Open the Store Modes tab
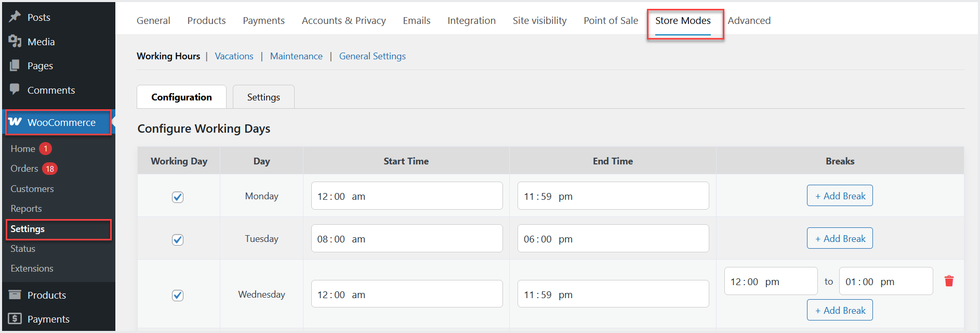Image resolution: width=980 pixels, height=333 pixels. click(682, 21)
